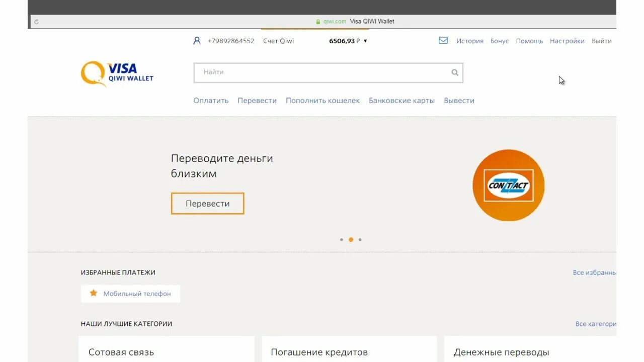
Task: Select the first carousel dot
Action: coord(342,240)
